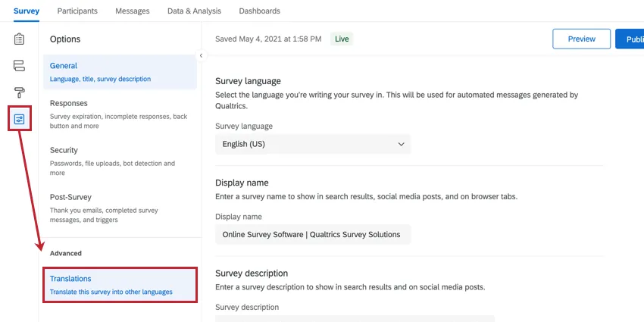Click the chevron in English (US) dropdown

[x=401, y=144]
